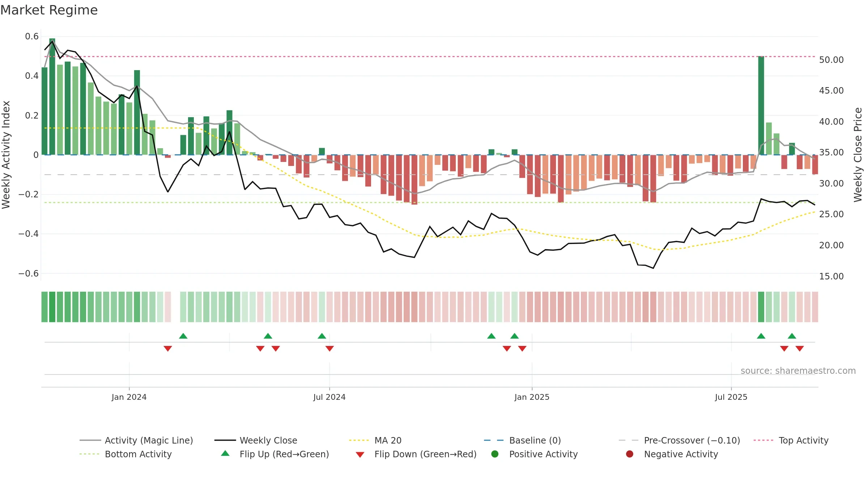Image resolution: width=868 pixels, height=488 pixels.
Task: Click the tallest green bar near 0.6 at chart start
Action: point(52,97)
